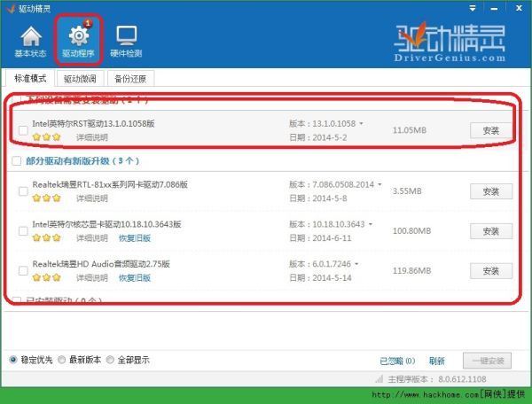This screenshot has width=532, height=404.
Task: Click the Realtek瑞昱RTL-81xx系列网卡驱动7.086版 title
Action: click(x=110, y=184)
